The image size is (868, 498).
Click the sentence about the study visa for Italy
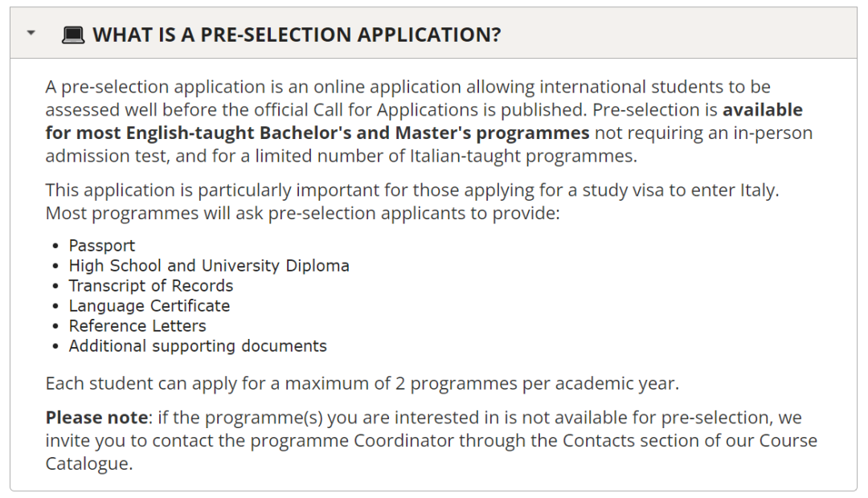tap(411, 190)
